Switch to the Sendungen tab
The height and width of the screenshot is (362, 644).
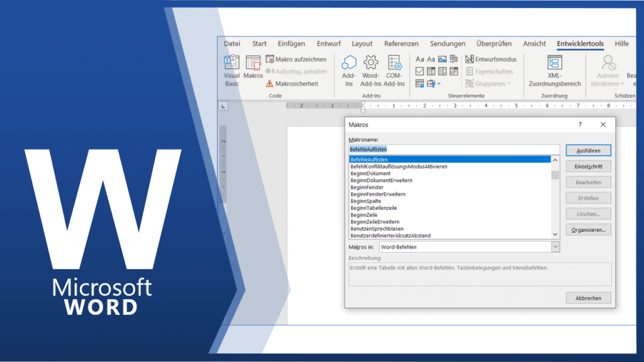pyautogui.click(x=448, y=43)
